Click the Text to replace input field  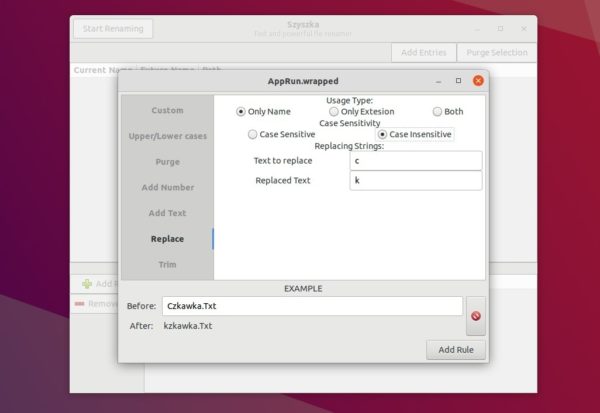pos(416,161)
